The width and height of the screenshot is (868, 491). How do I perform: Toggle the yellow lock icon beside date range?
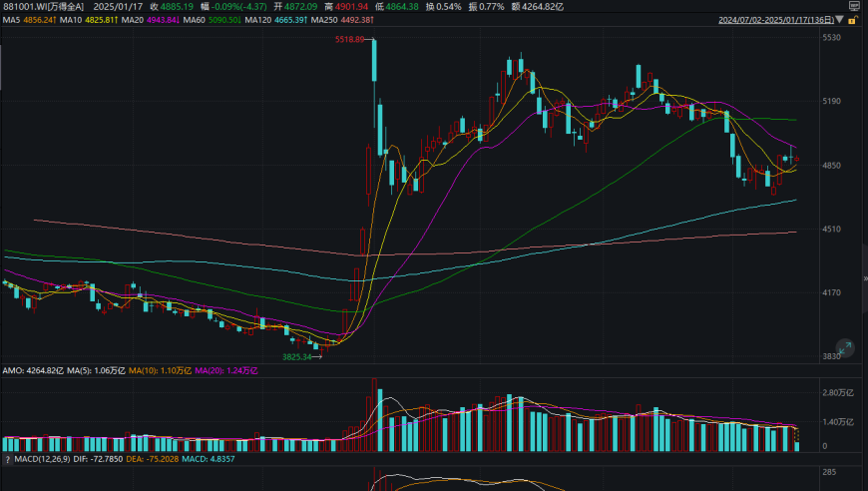tap(853, 20)
